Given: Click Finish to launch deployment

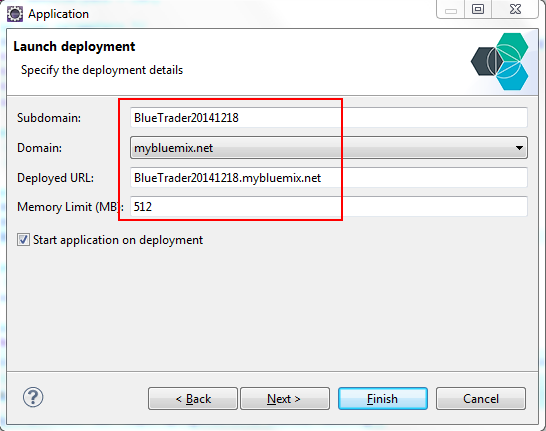Looking at the screenshot, I should pos(383,399).
